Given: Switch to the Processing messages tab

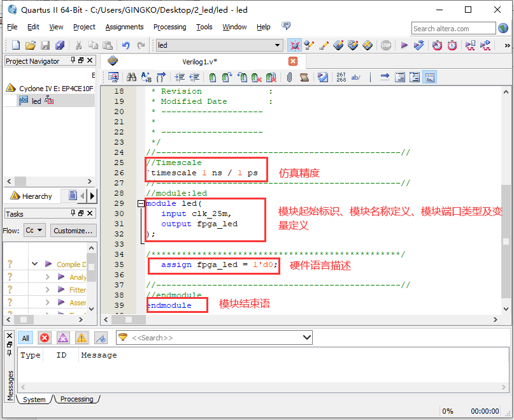Looking at the screenshot, I should [76, 399].
